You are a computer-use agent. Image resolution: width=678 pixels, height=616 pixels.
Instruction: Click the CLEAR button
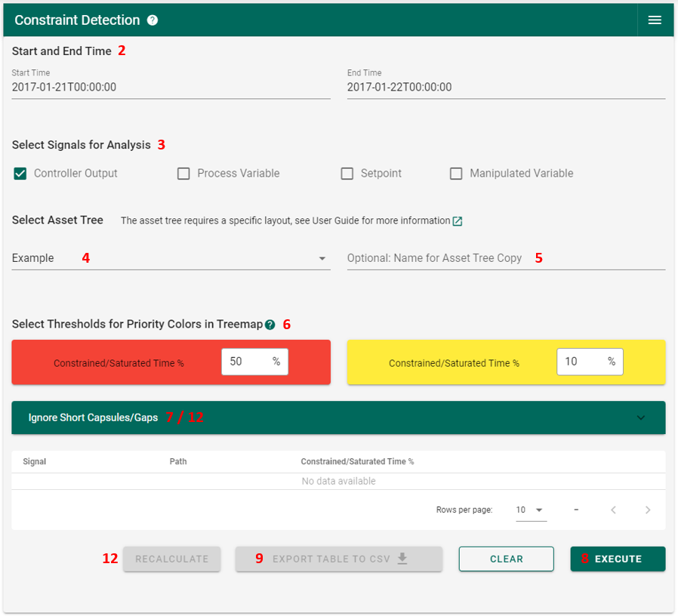[507, 559]
